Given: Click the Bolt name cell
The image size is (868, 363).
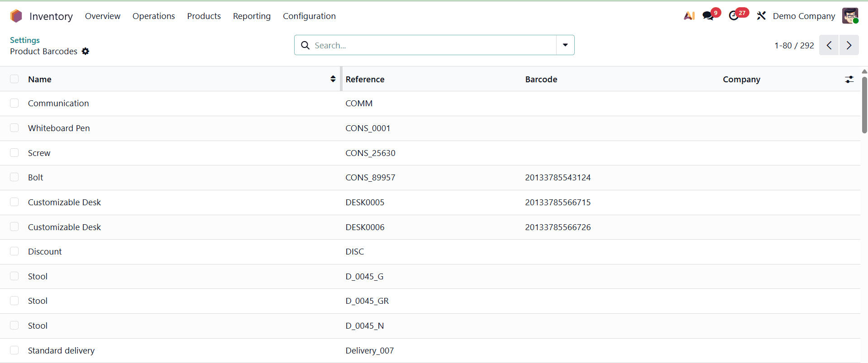Looking at the screenshot, I should [35, 177].
